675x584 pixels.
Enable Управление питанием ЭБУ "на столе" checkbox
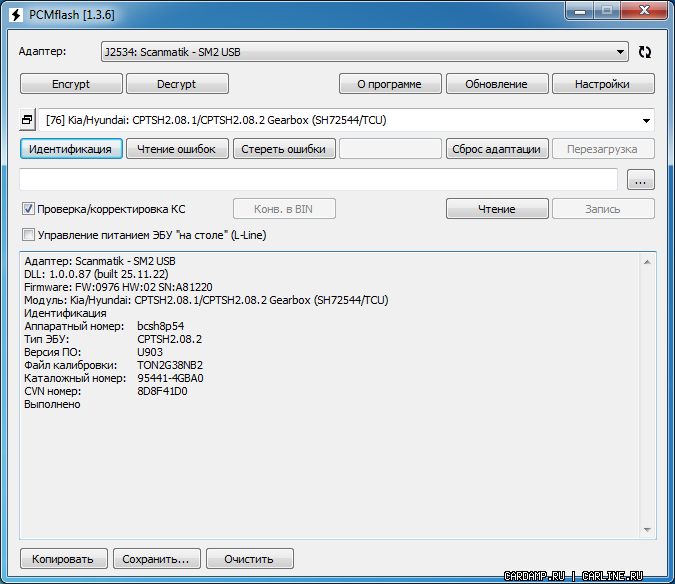pyautogui.click(x=28, y=235)
